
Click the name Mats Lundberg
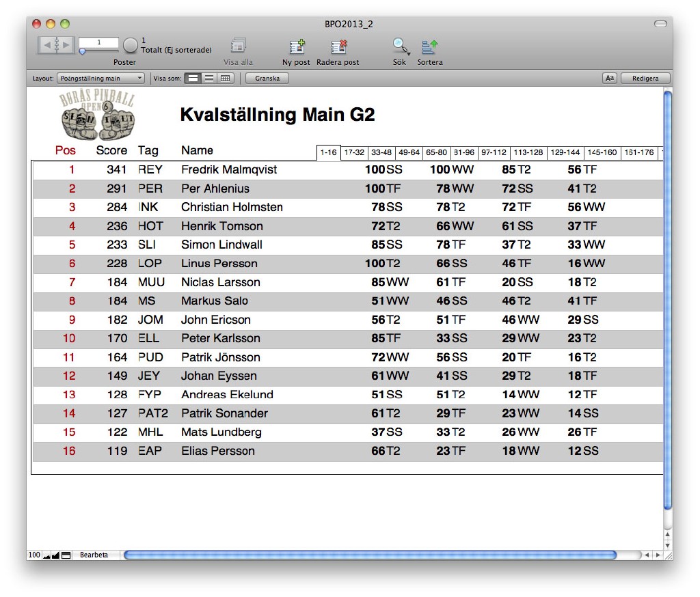click(x=221, y=432)
